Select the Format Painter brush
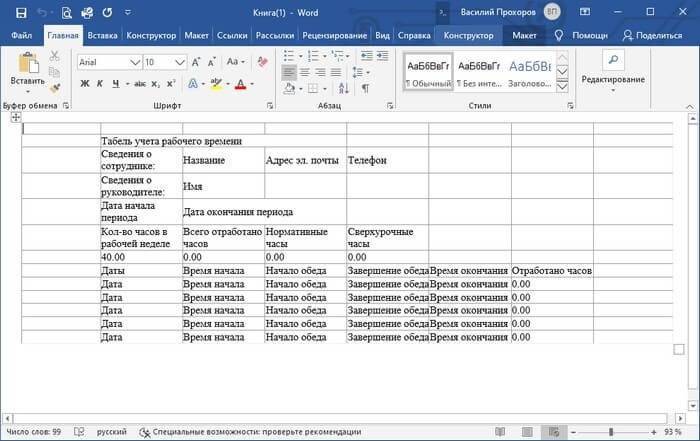 55,86
